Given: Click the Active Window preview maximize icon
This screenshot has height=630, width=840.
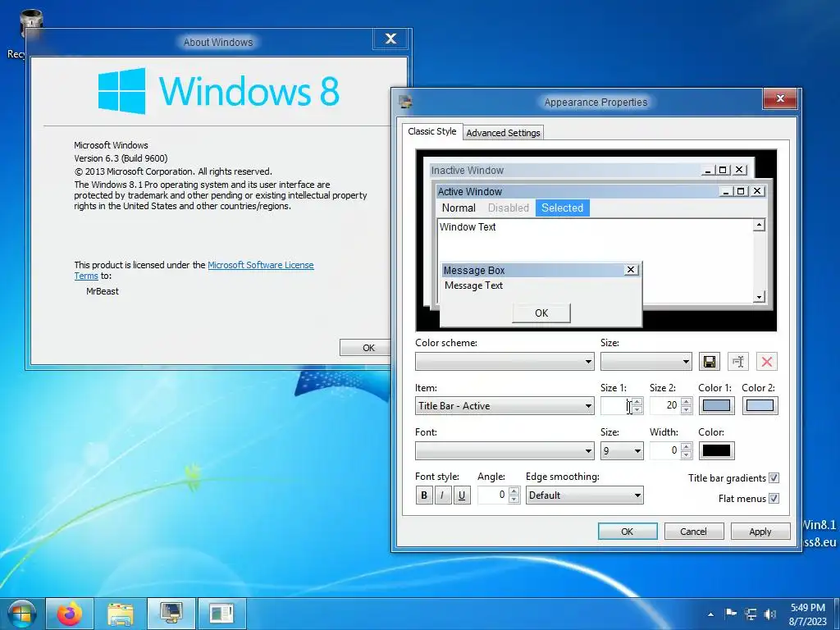Looking at the screenshot, I should [x=741, y=191].
